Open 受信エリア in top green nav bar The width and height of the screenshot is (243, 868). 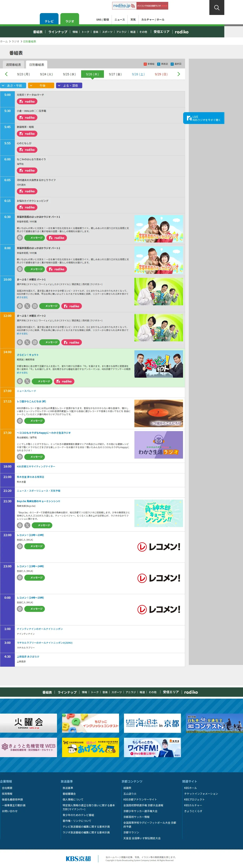(162, 32)
